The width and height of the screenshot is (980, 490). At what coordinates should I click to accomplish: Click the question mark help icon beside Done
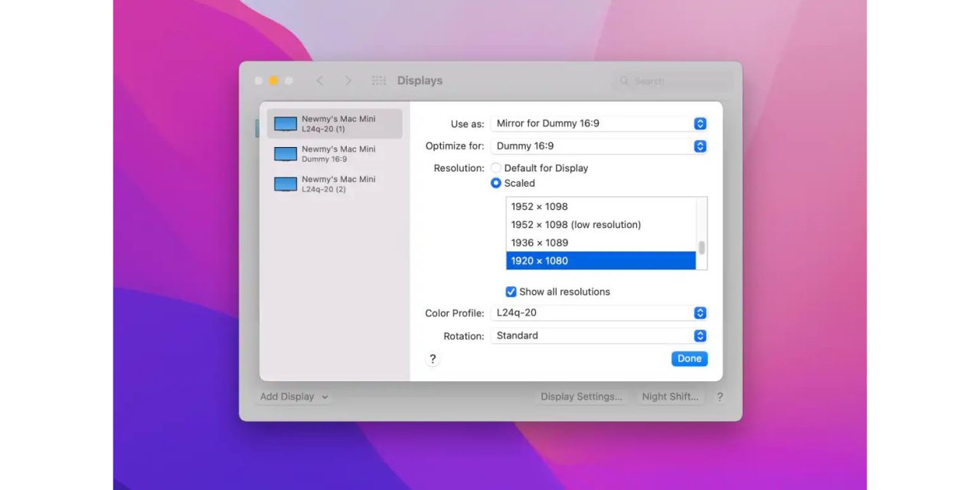(x=433, y=359)
